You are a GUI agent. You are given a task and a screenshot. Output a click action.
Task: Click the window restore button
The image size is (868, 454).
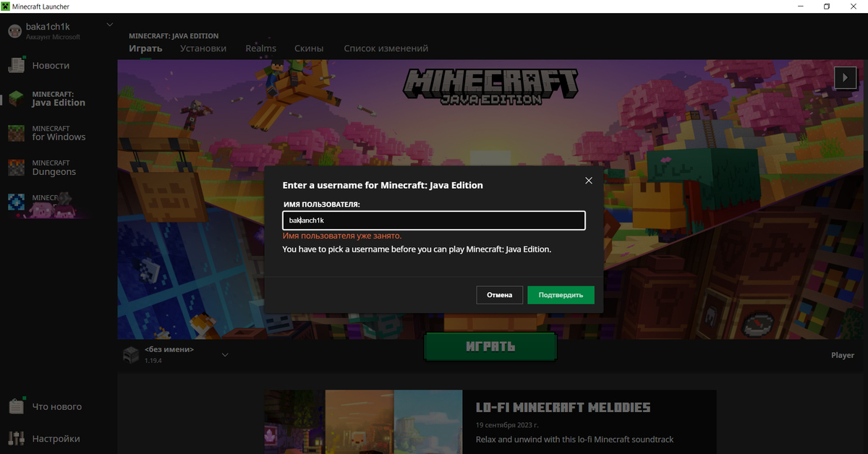click(827, 6)
